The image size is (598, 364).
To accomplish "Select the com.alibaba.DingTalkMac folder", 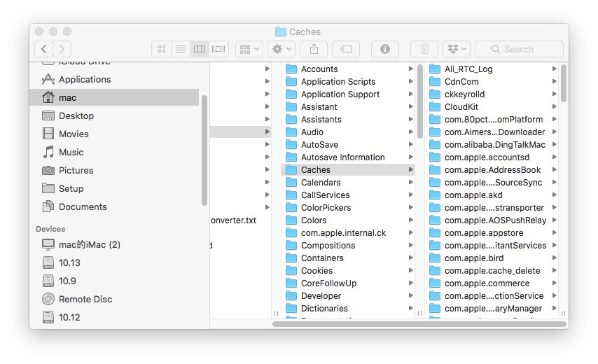I will pos(492,144).
